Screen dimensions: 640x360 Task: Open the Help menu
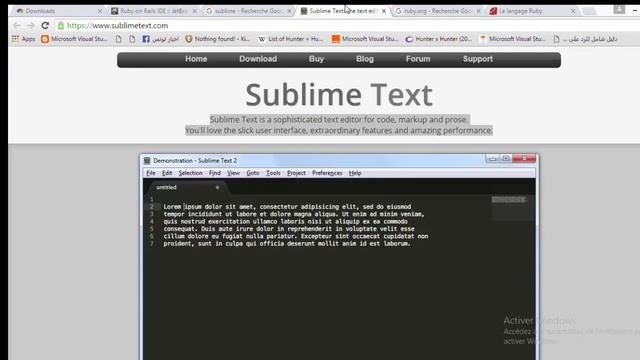point(355,173)
